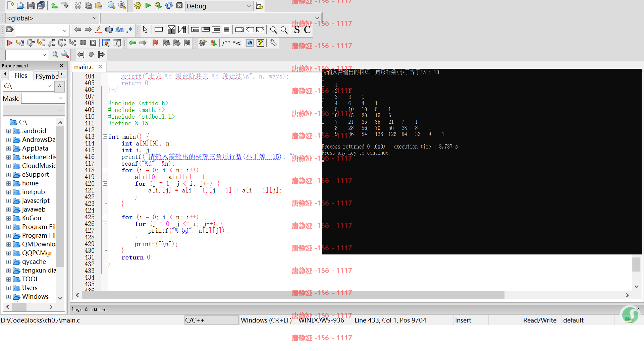644x351 pixels.
Task: Jump back with the green left arrow
Action: coord(133,43)
